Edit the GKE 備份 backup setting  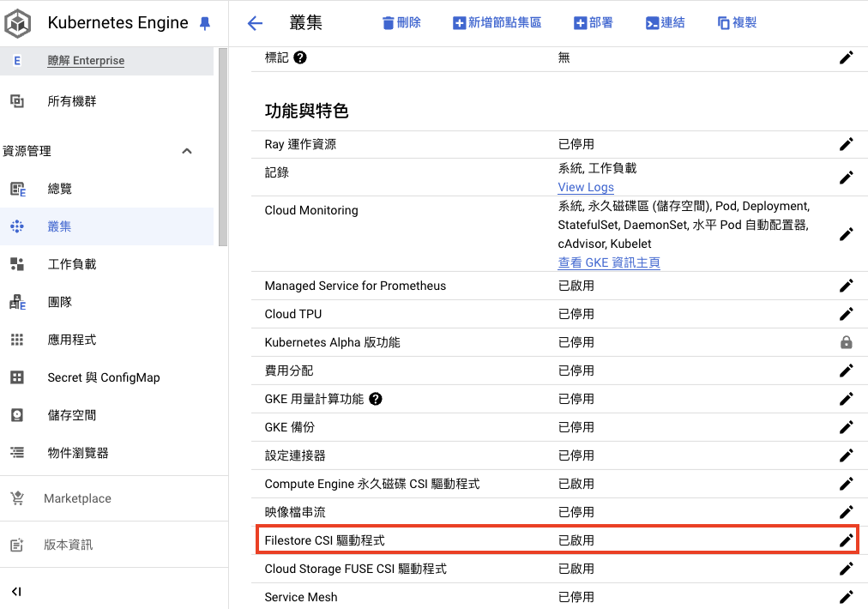pyautogui.click(x=846, y=427)
